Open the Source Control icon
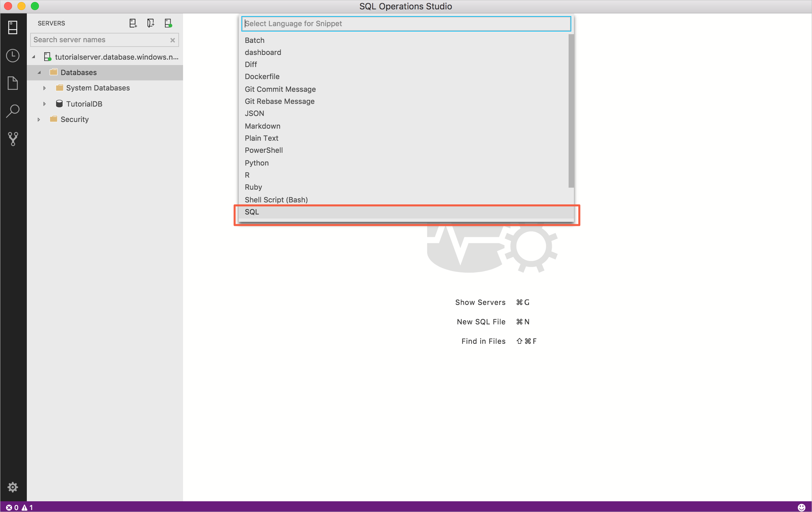The width and height of the screenshot is (812, 512). point(13,139)
